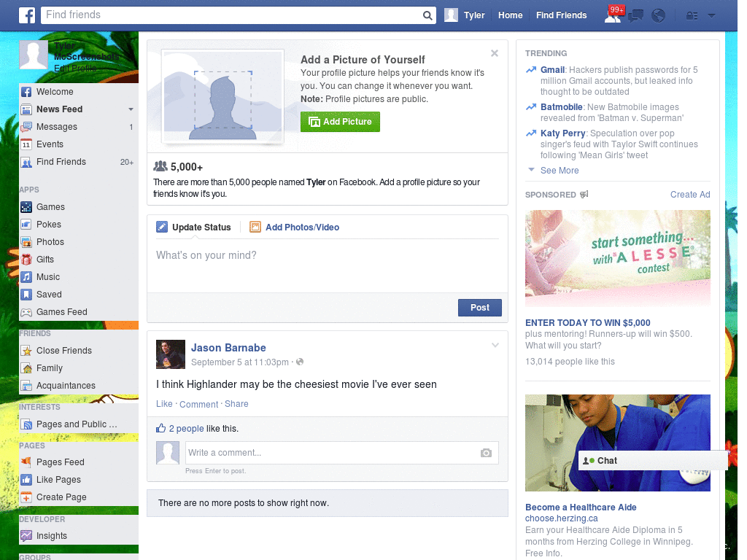747x560 pixels.
Task: Click the Insights chart icon
Action: point(27,536)
